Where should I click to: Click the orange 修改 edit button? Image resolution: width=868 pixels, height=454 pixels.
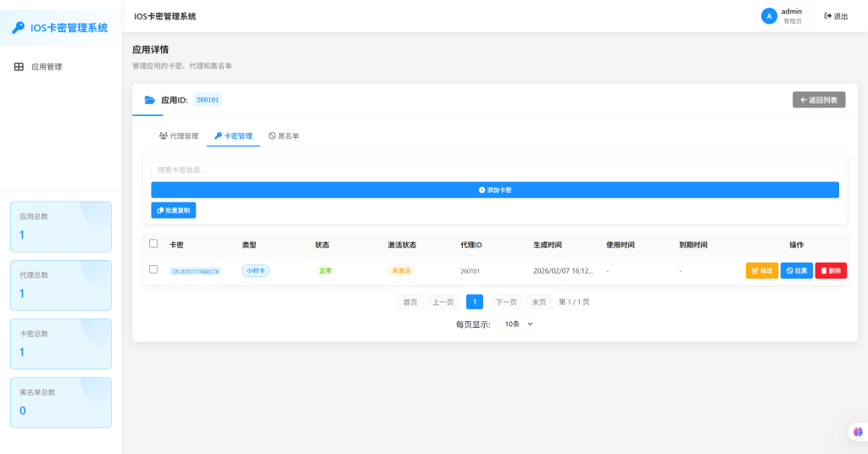coord(761,271)
